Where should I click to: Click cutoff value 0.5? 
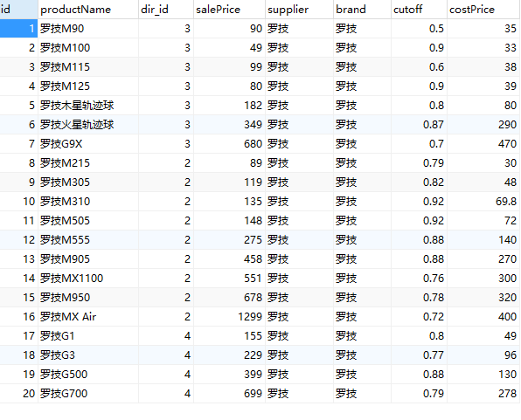436,29
